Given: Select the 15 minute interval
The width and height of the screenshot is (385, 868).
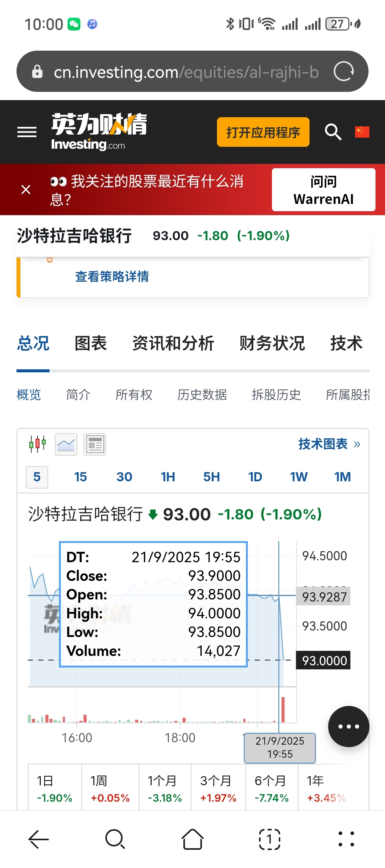Looking at the screenshot, I should pyautogui.click(x=81, y=477).
